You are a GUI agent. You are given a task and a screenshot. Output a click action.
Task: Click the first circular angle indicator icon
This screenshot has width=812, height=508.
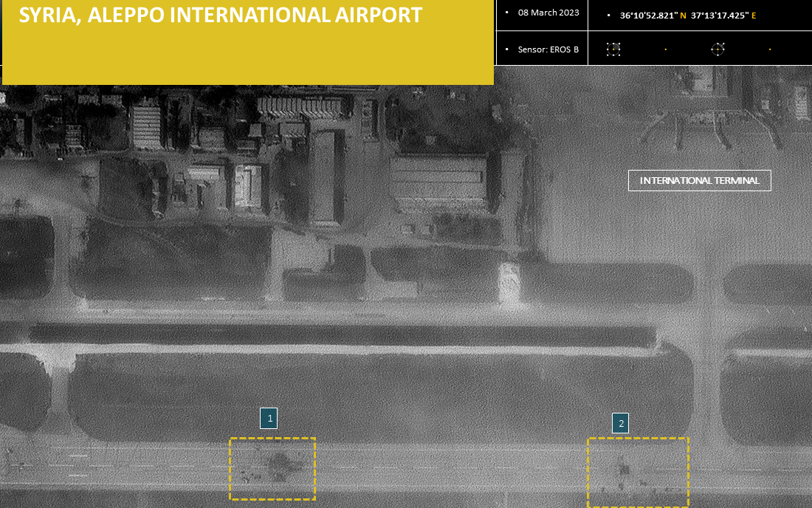click(x=613, y=49)
